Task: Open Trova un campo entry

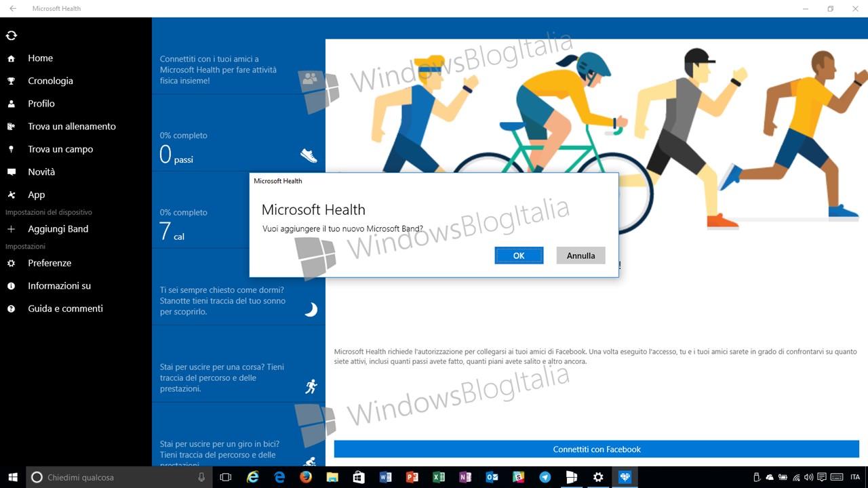Action: [60, 149]
